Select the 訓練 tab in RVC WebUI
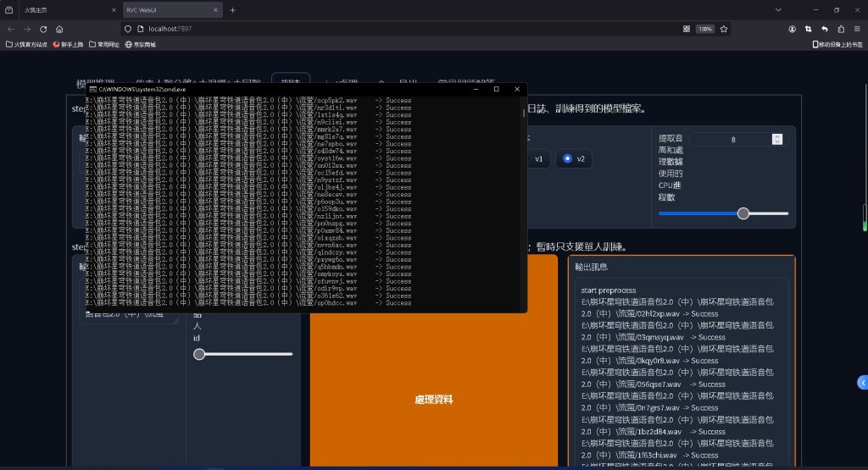Viewport: 868px width, 470px height. (291, 80)
